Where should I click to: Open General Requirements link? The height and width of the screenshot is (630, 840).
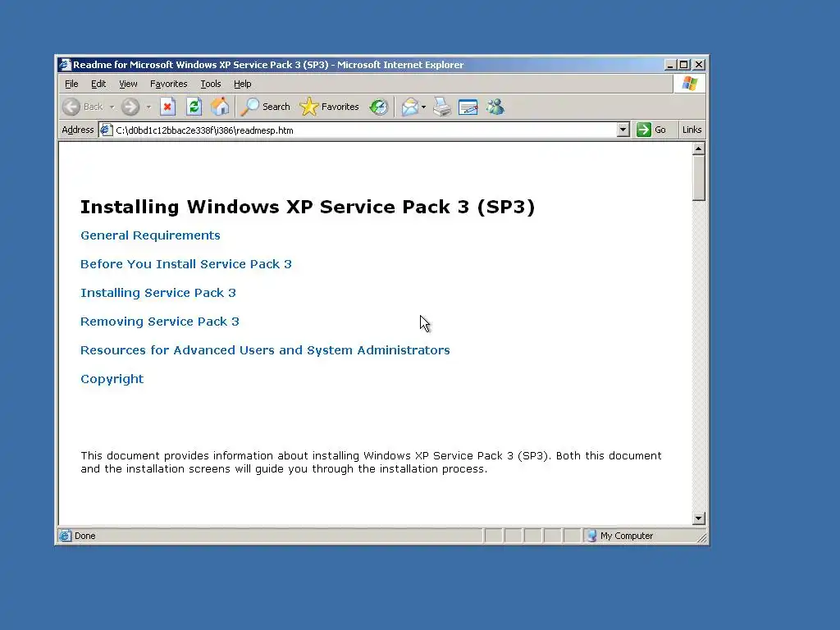coord(151,235)
